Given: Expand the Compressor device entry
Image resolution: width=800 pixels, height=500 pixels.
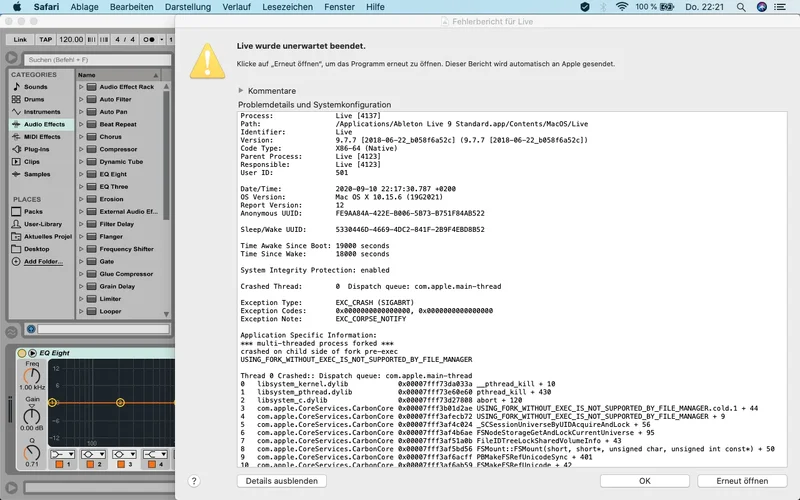Looking at the screenshot, I should click(82, 149).
